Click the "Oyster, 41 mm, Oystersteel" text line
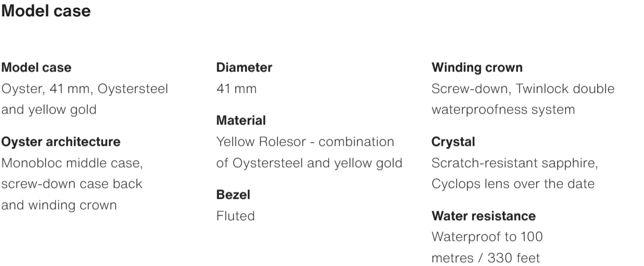 click(x=85, y=88)
